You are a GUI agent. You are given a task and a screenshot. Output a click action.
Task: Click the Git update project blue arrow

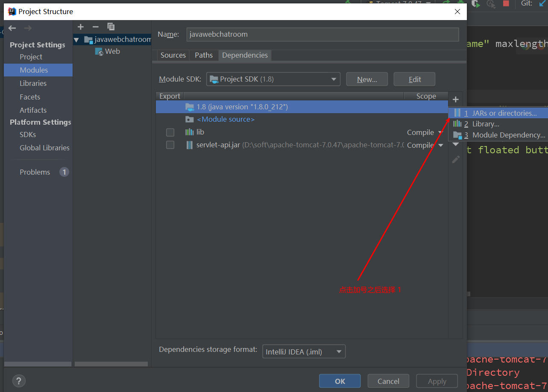(543, 3)
